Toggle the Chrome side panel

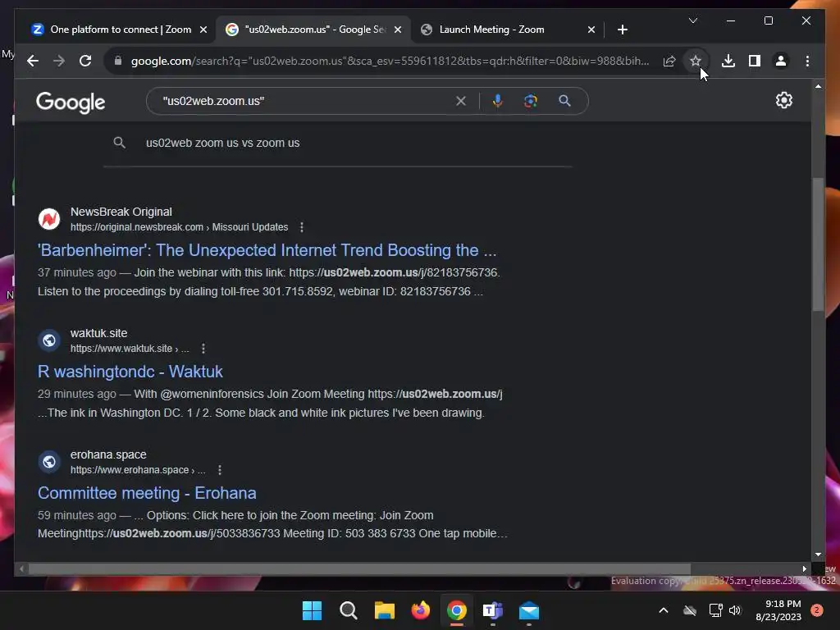click(x=755, y=61)
